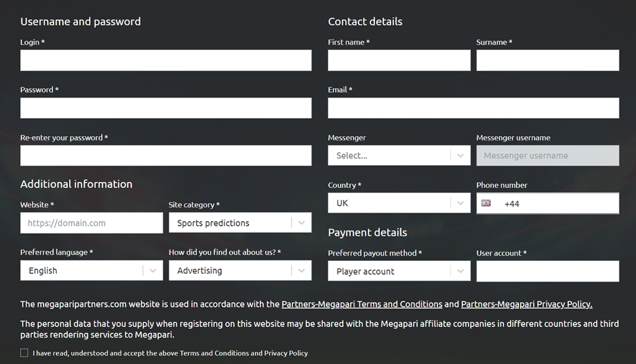Click the Re-enter your password field
636x364 pixels.
[x=166, y=155]
